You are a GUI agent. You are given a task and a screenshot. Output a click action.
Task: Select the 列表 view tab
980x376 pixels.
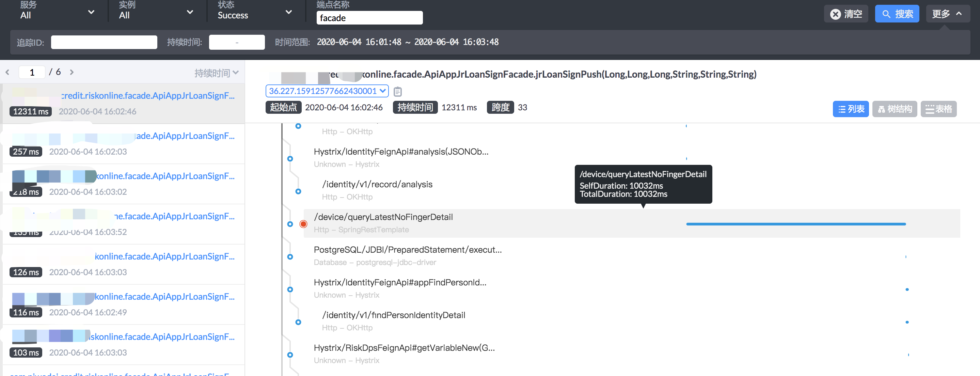pos(851,109)
